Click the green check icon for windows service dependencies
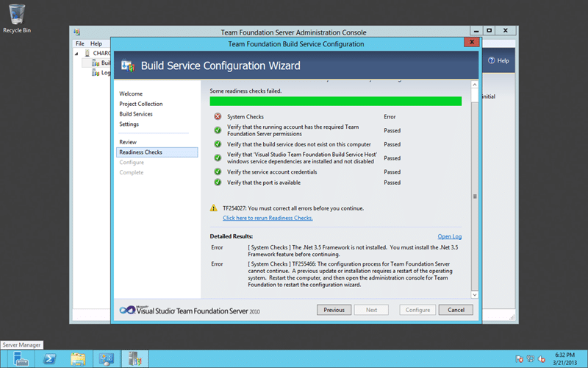 [218, 158]
